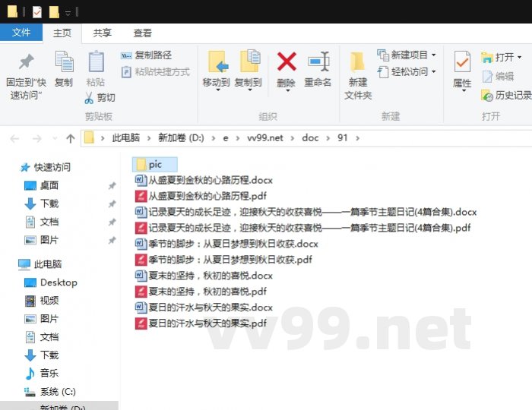Click the folder icon in address bar

[89, 138]
